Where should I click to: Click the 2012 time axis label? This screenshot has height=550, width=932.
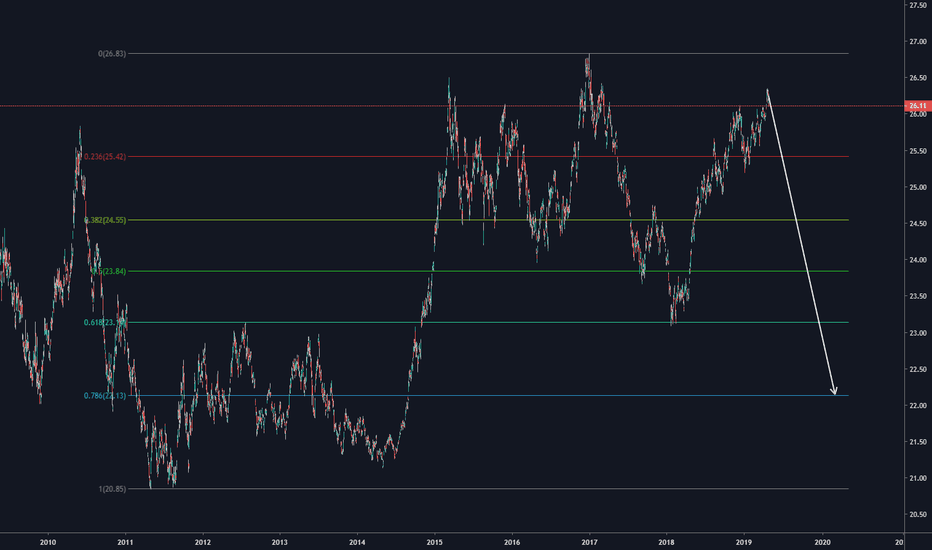[203, 542]
